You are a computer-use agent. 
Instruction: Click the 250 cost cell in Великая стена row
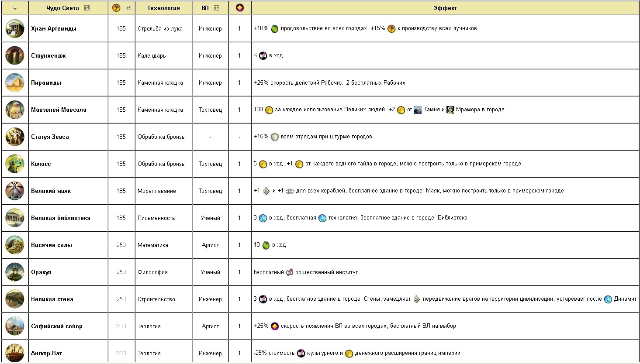[121, 299]
